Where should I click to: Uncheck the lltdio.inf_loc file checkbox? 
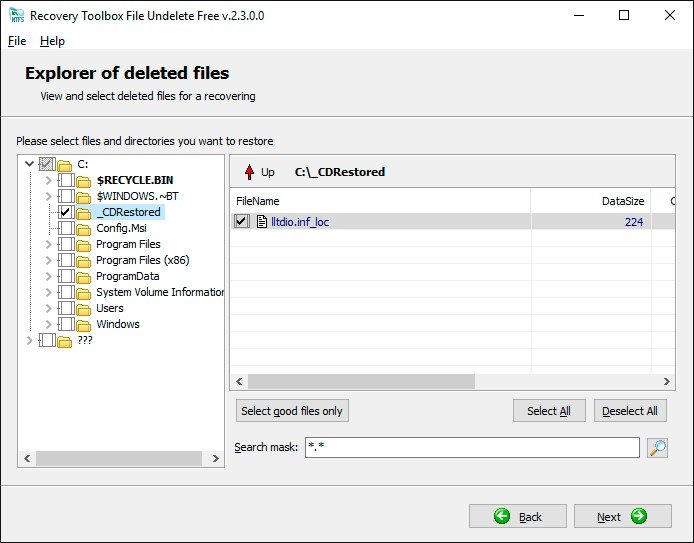(242, 221)
